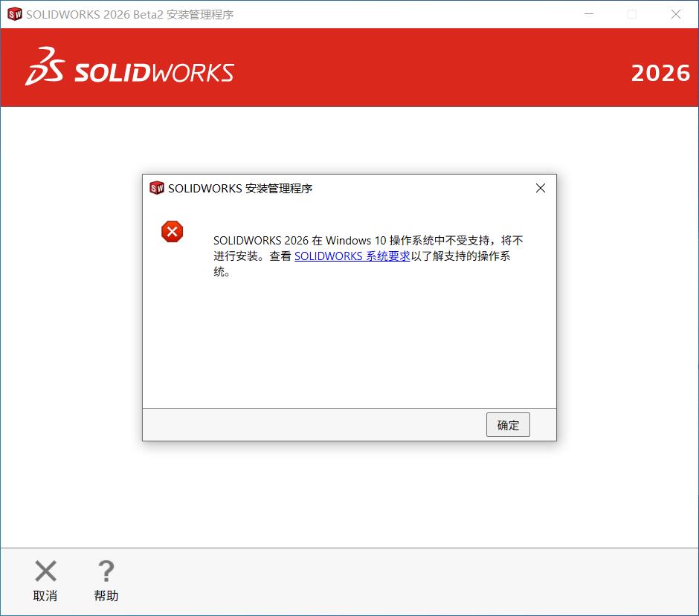Click the SW icon in the dialog title bar
Viewport: 699px width, 616px height.
[157, 188]
